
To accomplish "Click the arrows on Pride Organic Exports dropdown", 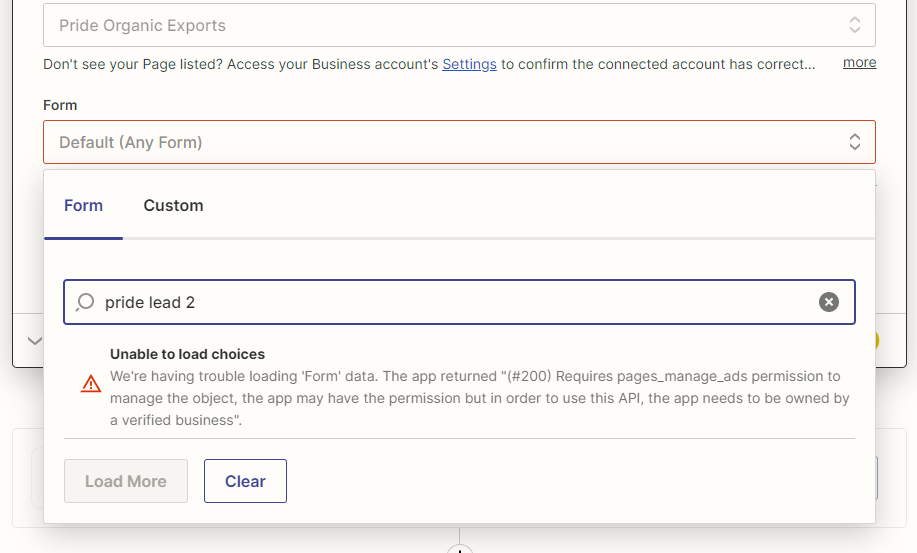I will [854, 25].
